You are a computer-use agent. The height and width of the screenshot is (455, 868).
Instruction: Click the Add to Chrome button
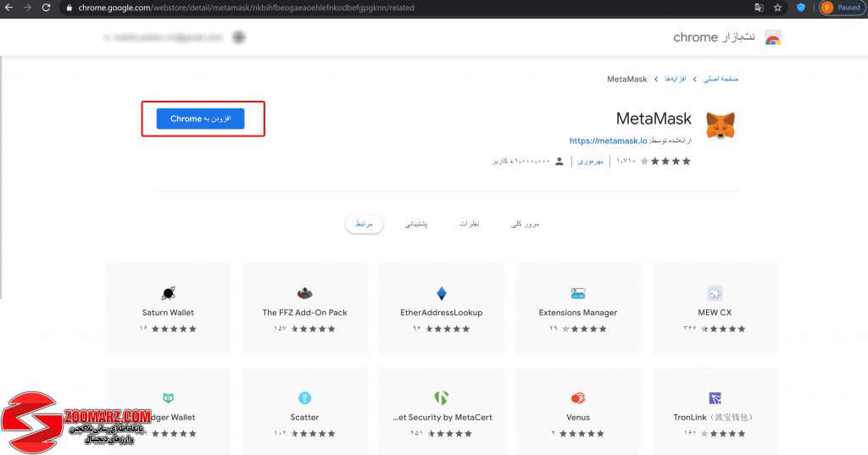tap(200, 119)
